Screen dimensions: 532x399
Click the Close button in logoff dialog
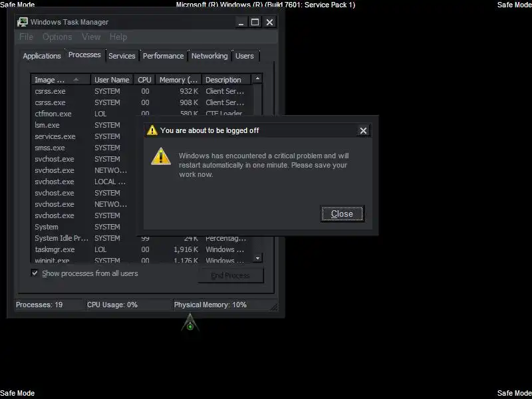[342, 213]
